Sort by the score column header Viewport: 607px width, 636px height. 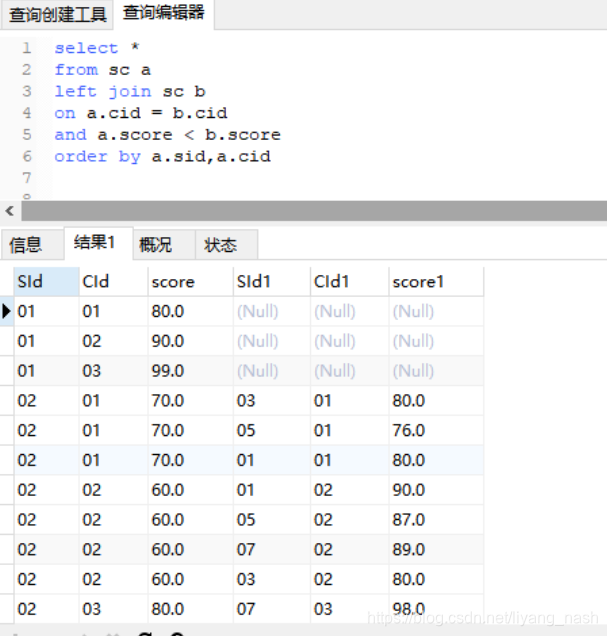[191, 281]
